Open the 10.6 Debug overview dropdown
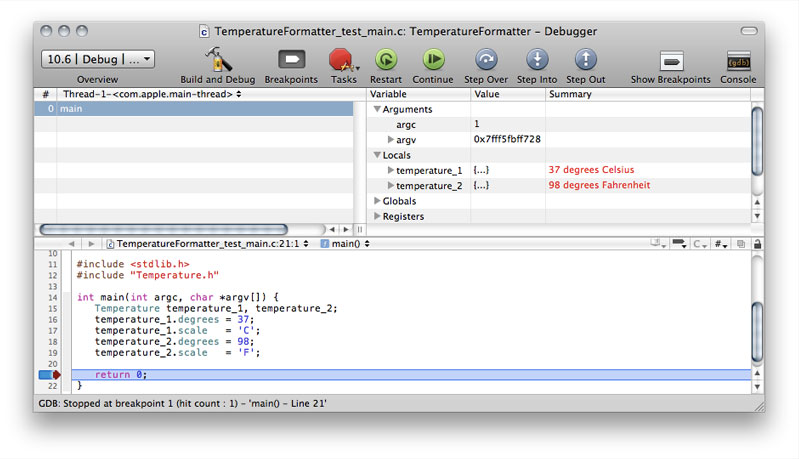The height and width of the screenshot is (459, 799). tap(98, 59)
